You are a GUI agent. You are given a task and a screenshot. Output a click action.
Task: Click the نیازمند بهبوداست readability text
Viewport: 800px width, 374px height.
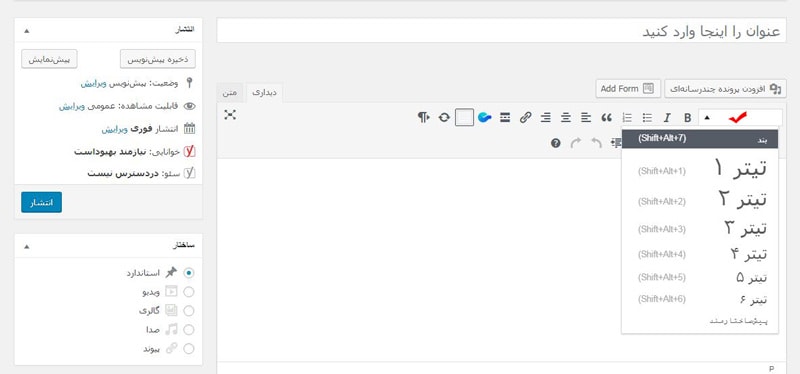pos(110,152)
